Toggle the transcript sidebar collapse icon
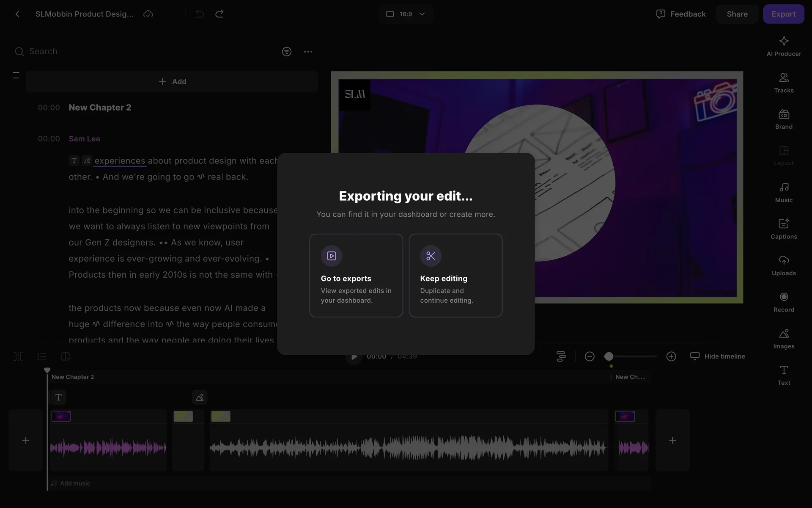The height and width of the screenshot is (508, 812). [16, 75]
